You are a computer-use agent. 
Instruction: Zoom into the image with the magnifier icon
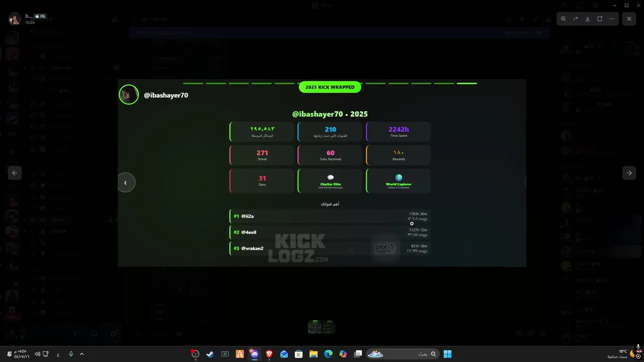(563, 19)
